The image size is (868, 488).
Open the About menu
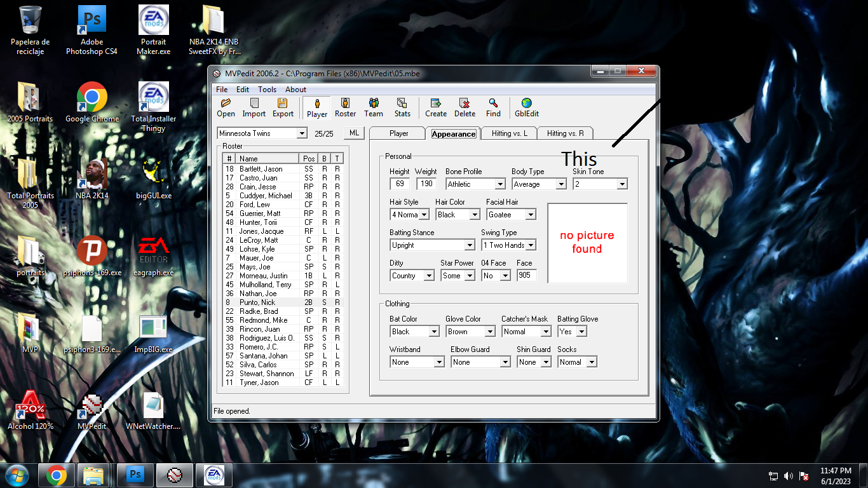point(295,90)
